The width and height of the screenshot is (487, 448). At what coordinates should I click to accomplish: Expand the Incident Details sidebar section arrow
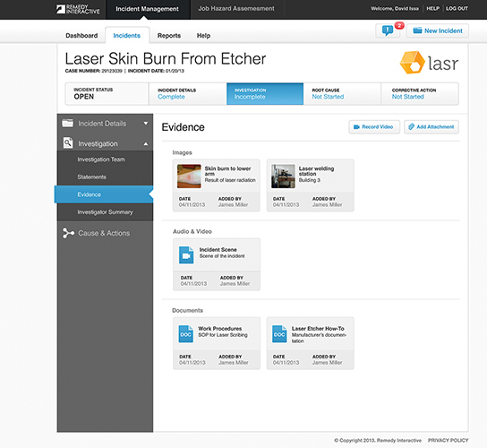(145, 124)
